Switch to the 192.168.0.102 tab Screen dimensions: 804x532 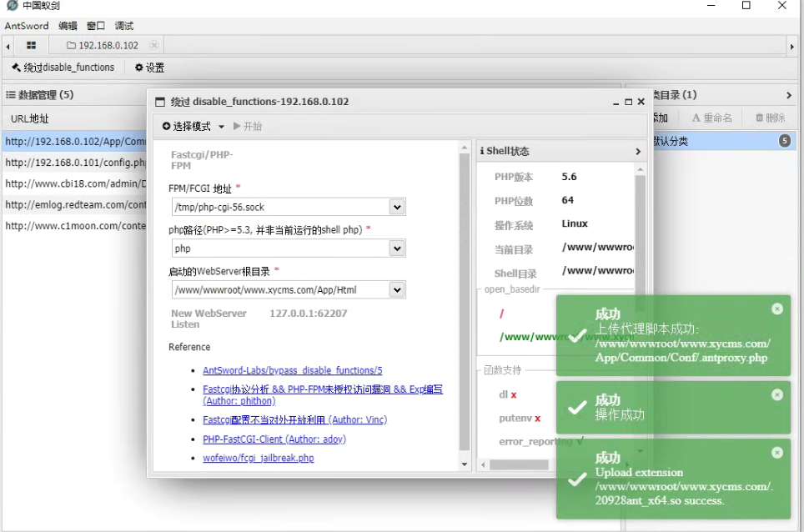103,45
